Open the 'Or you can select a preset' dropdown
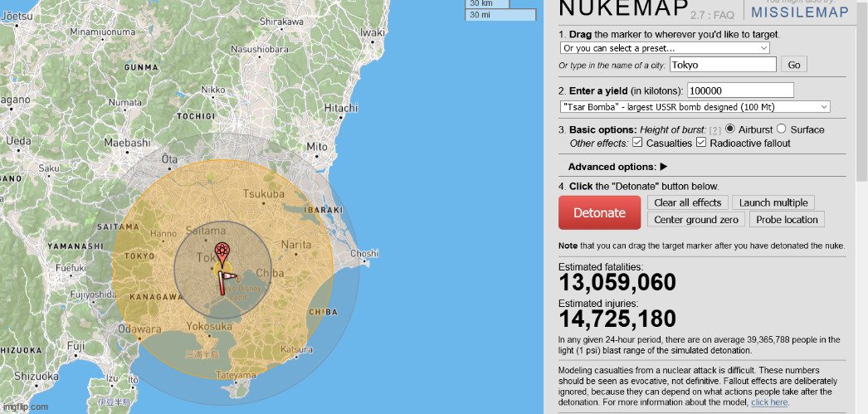 (665, 48)
